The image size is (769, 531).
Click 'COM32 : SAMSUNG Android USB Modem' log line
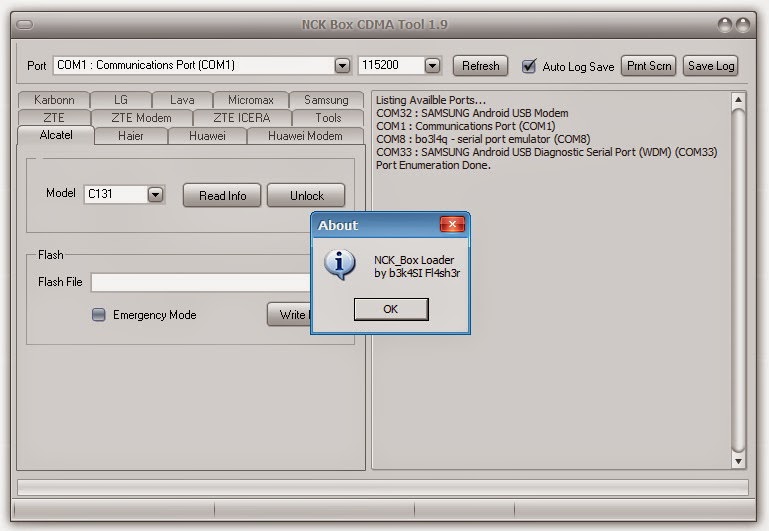[472, 113]
